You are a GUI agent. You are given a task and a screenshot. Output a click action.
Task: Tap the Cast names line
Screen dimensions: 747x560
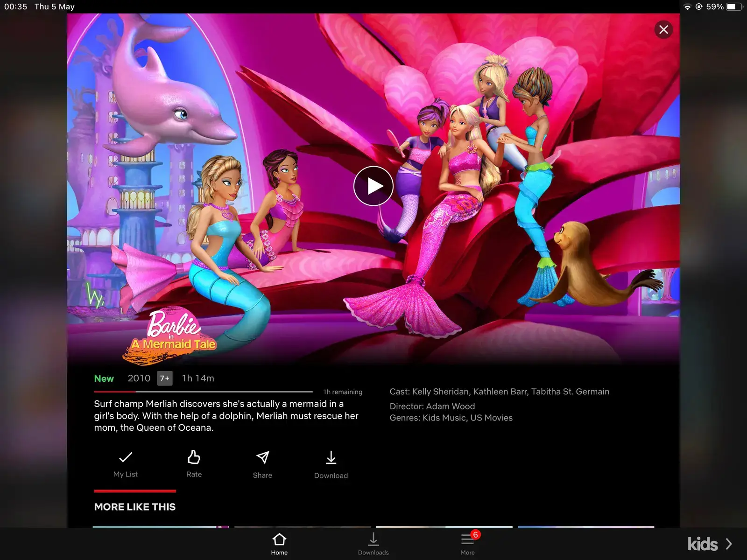[x=500, y=392]
